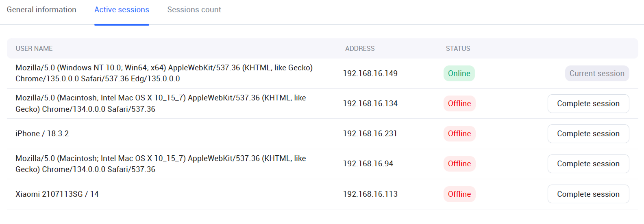The width and height of the screenshot is (644, 224).
Task: Click the Windows NT Edg user agent text
Action: pos(164,73)
